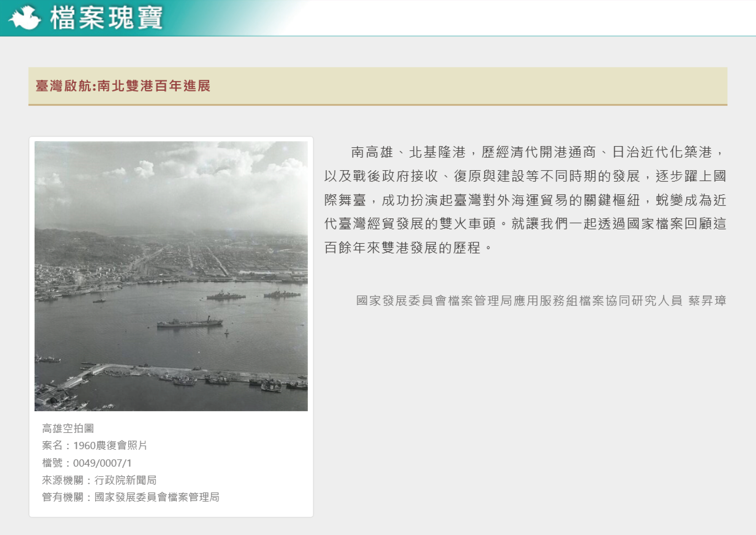Open the 檔案瑰寶 site title
The width and height of the screenshot is (756, 535).
[106, 18]
